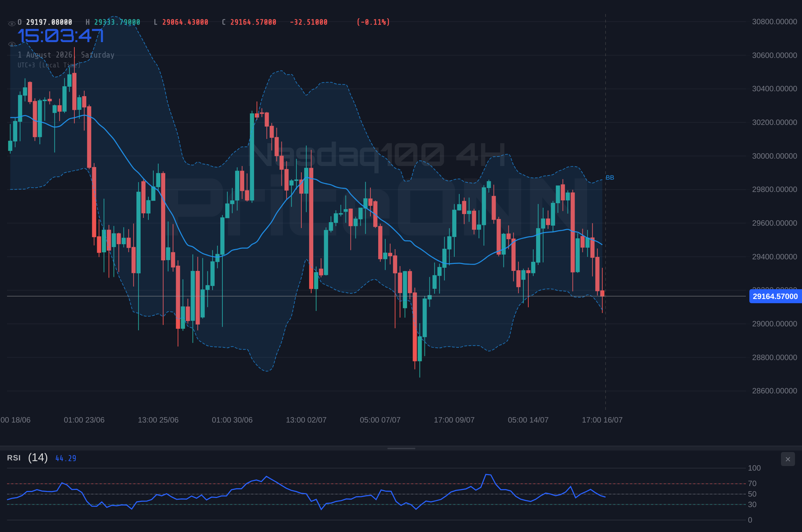Viewport: 802px width, 532px height.
Task: Click the RSI period value (14)
Action: [38, 458]
